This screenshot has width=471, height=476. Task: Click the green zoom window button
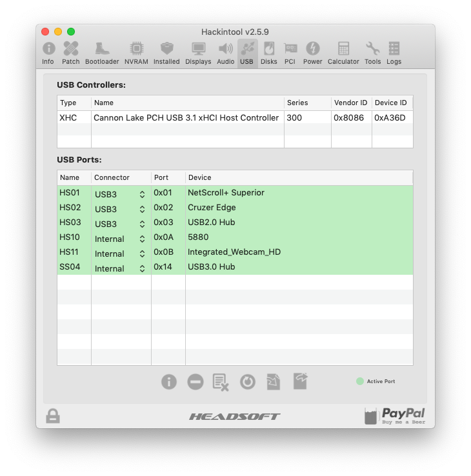[x=71, y=32]
